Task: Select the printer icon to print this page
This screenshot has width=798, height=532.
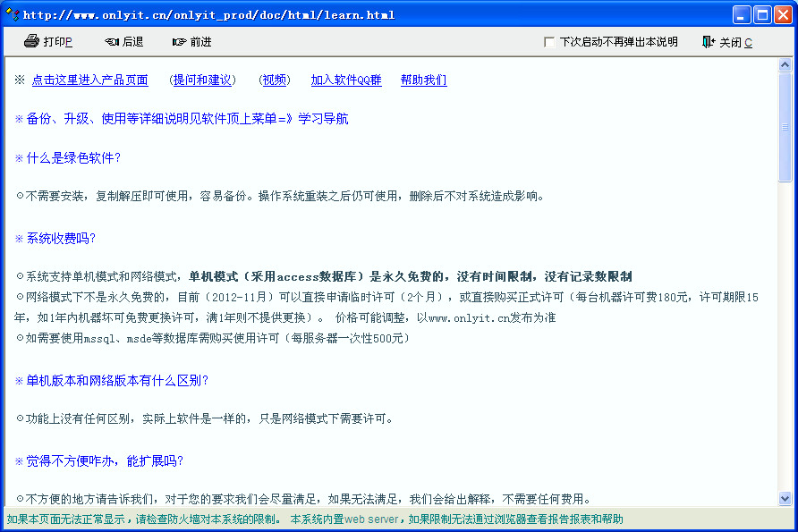Action: [x=30, y=41]
